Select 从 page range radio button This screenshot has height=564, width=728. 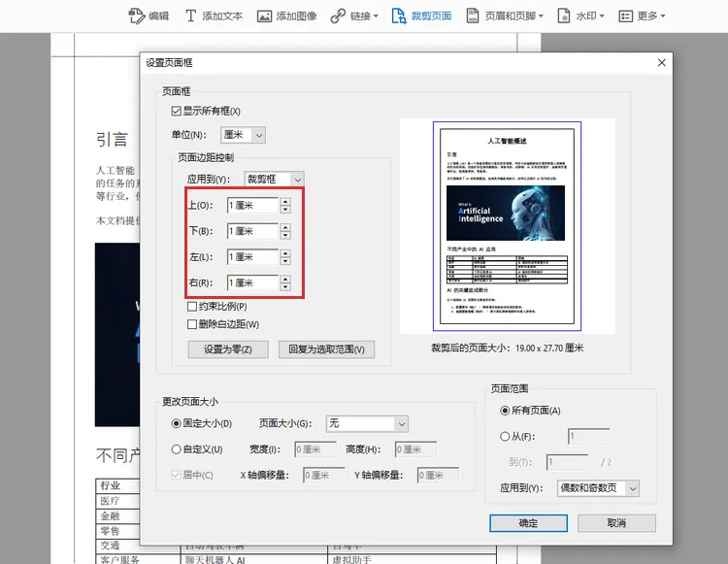coord(505,436)
